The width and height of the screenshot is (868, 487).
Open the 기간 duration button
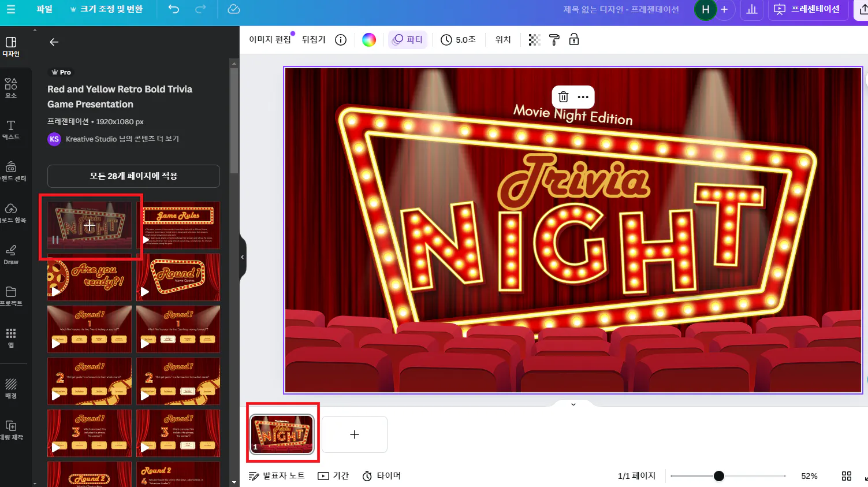click(x=333, y=476)
